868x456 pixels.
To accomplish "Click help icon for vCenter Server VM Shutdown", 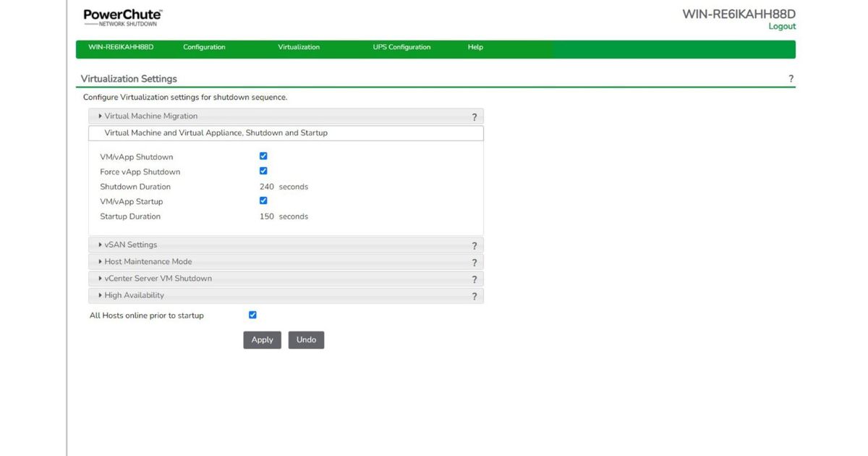I will pyautogui.click(x=475, y=279).
